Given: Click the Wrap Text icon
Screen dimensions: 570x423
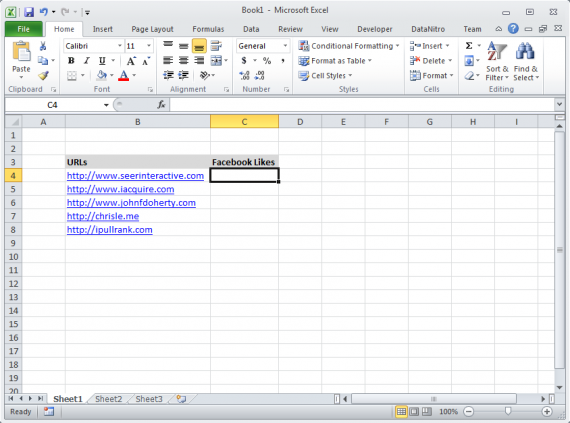Looking at the screenshot, I should point(216,46).
